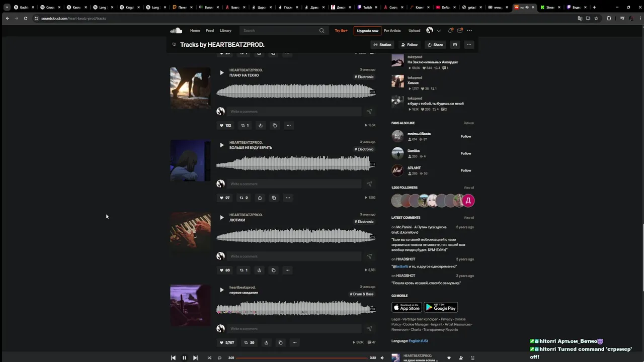Send comment on ЛЮТИКИ track
This screenshot has height=362, width=644.
[369, 256]
